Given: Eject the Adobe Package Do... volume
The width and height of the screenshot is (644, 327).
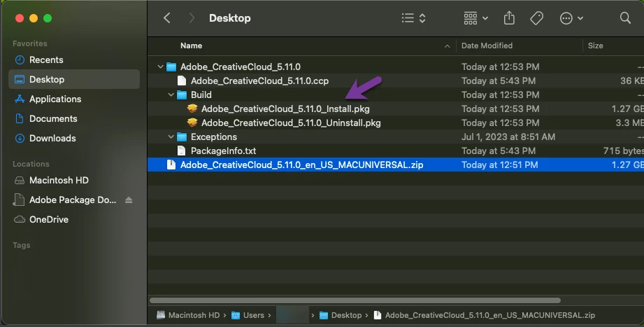Looking at the screenshot, I should point(129,200).
